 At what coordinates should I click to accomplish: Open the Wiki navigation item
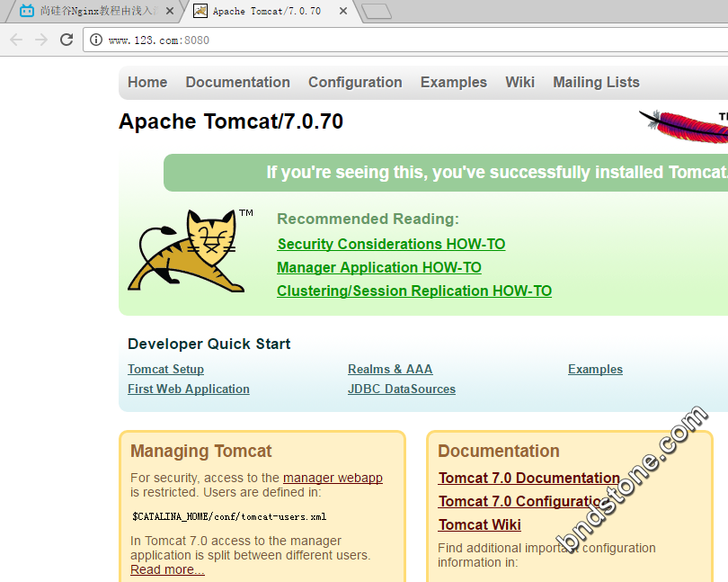coord(520,82)
